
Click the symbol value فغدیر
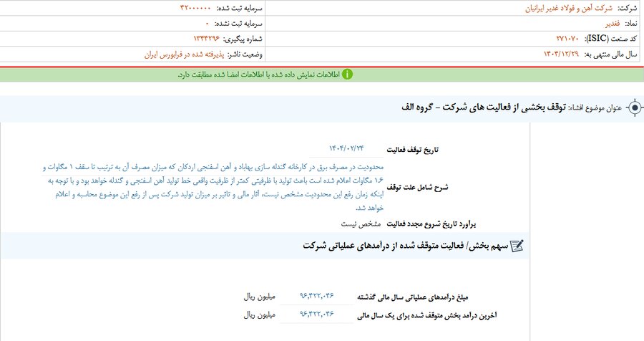[613, 24]
